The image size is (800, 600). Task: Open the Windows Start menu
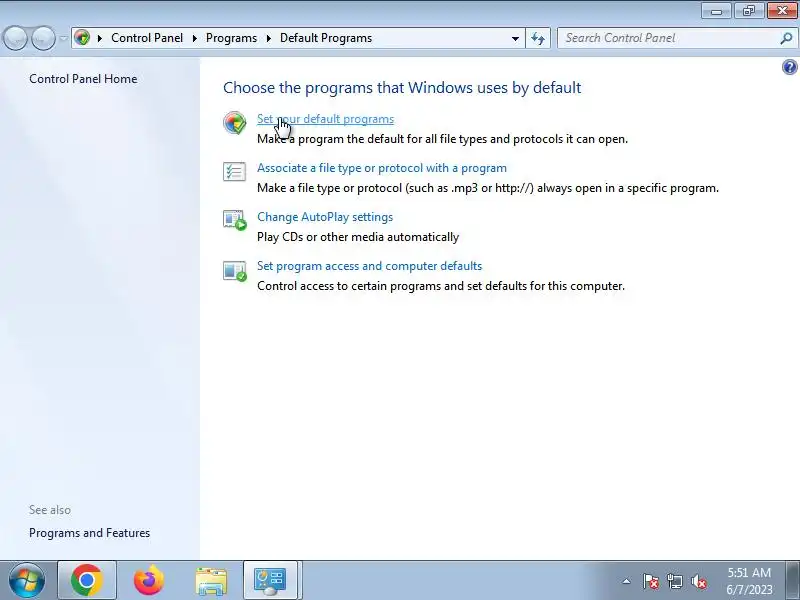pos(26,580)
